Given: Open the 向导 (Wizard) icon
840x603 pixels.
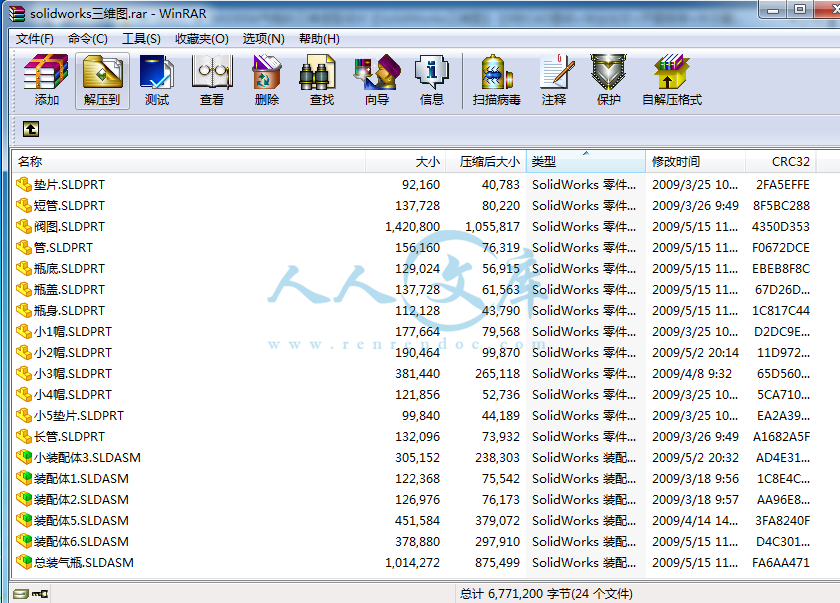Looking at the screenshot, I should click(377, 80).
